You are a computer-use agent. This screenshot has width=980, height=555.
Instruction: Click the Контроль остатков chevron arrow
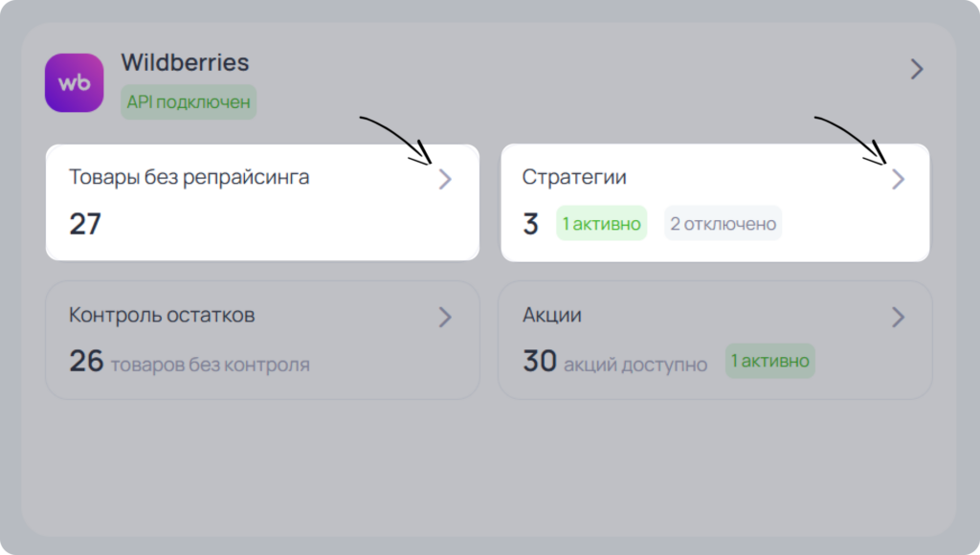coord(444,317)
